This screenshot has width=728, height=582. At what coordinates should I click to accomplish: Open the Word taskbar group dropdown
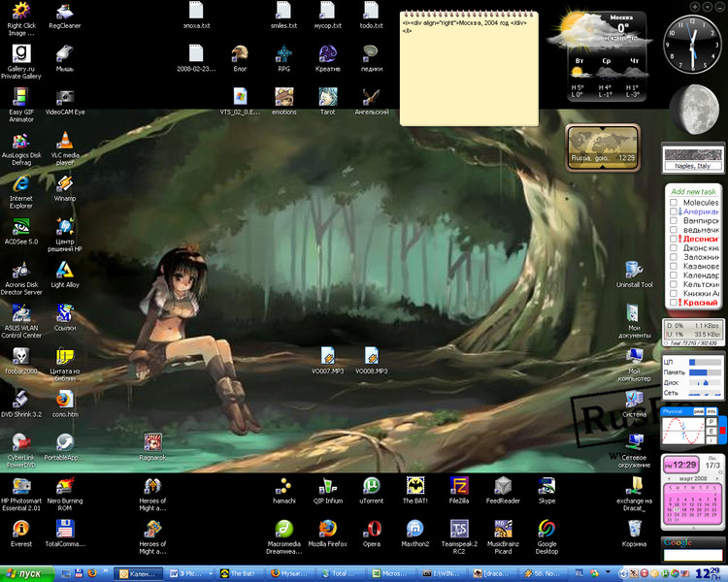click(211, 574)
